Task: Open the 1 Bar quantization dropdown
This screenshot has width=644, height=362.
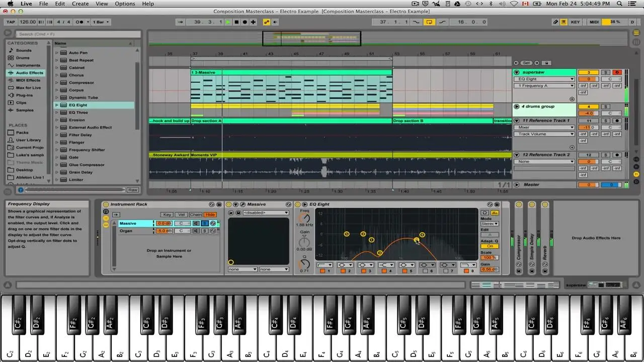Action: pos(101,22)
